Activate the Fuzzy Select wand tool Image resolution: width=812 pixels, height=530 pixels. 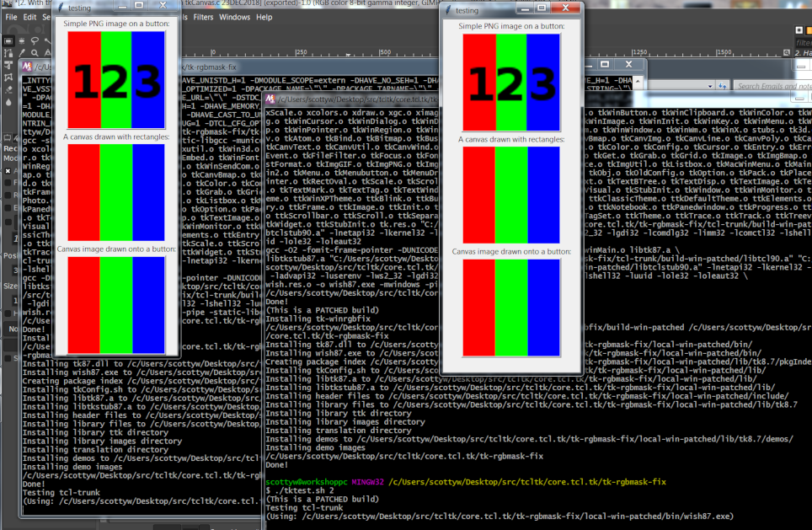coord(48,40)
